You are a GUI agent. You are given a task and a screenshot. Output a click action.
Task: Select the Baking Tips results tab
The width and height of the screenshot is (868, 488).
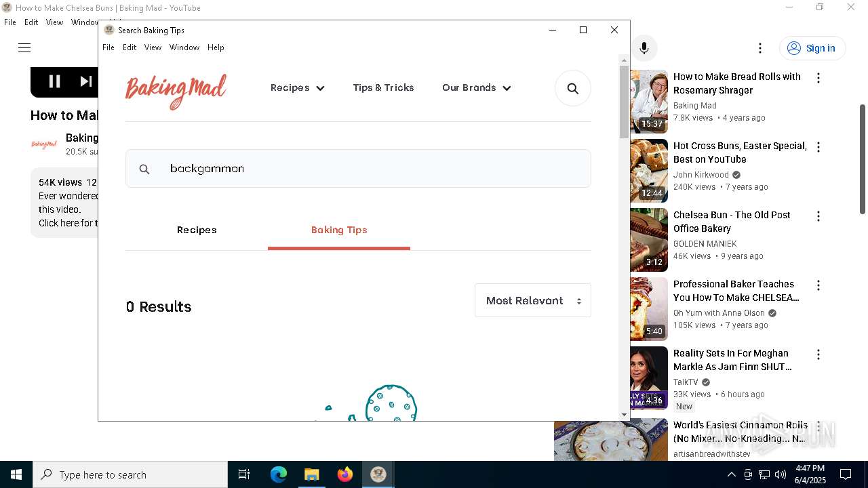[x=339, y=230]
